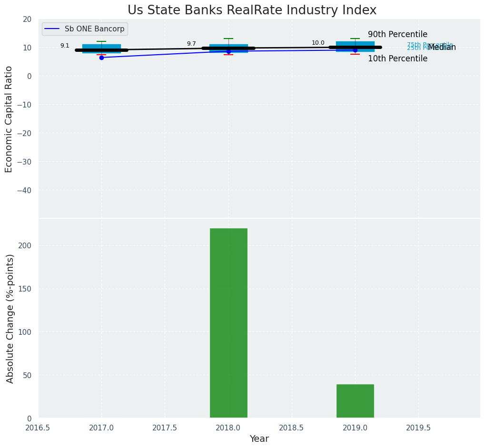Viewport: 485px width, 448px height.
Task: Click the Absolute Change (%-points) axis label
Action: click(x=10, y=318)
